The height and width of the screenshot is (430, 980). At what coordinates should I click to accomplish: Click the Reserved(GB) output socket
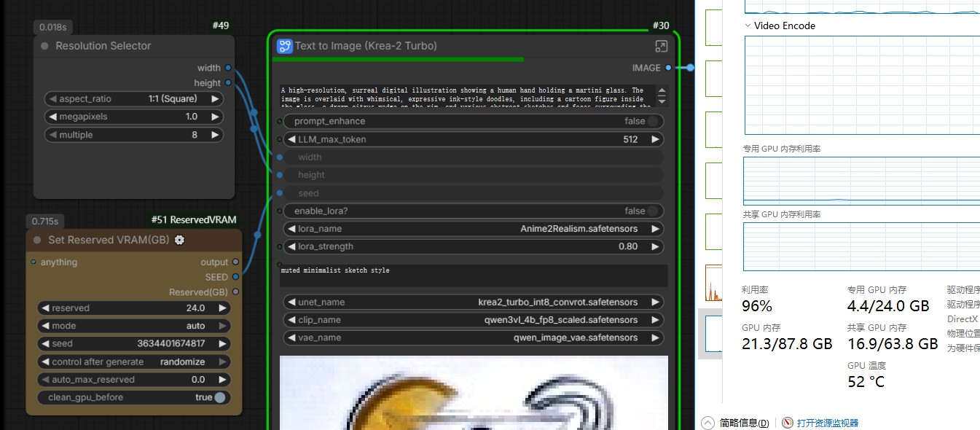click(x=235, y=292)
